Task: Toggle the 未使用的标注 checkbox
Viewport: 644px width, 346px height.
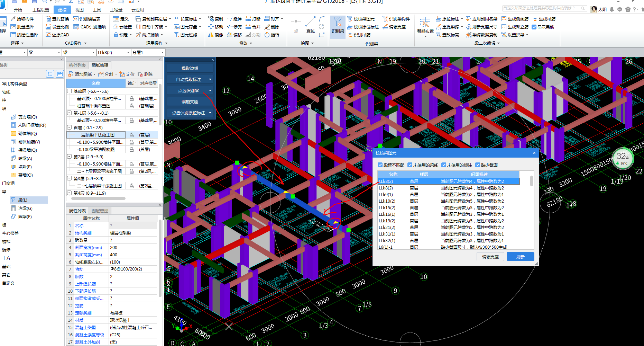Action: coord(444,165)
